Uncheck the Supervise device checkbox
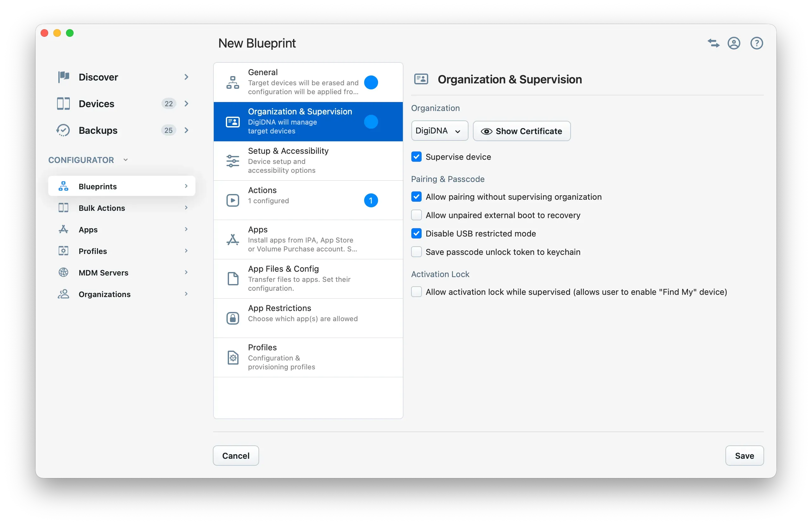The image size is (812, 525). [x=416, y=157]
